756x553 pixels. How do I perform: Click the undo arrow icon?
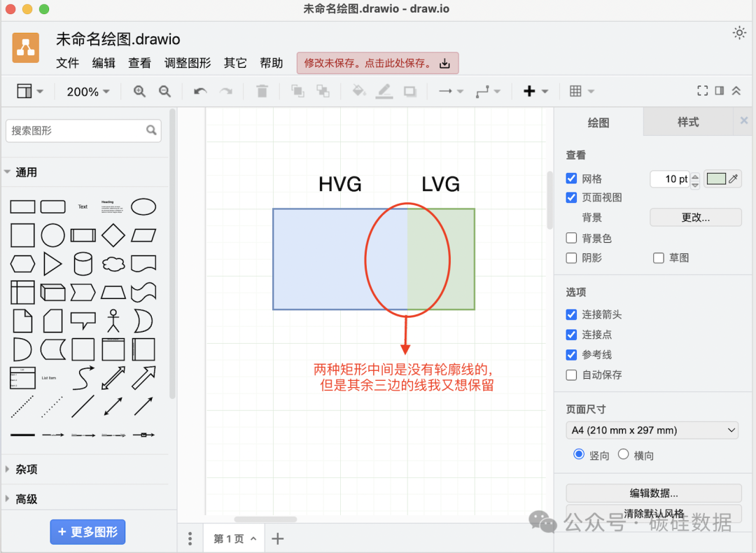[x=200, y=91]
